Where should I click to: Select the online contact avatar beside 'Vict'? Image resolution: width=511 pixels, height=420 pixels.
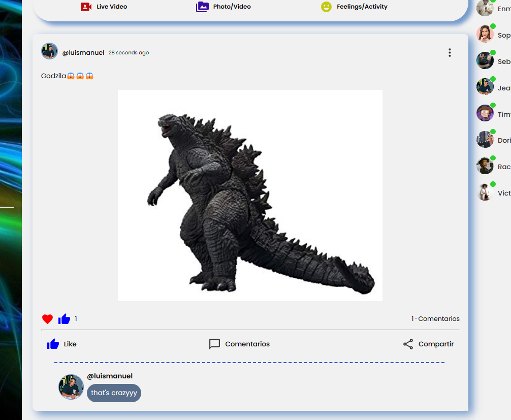[485, 192]
